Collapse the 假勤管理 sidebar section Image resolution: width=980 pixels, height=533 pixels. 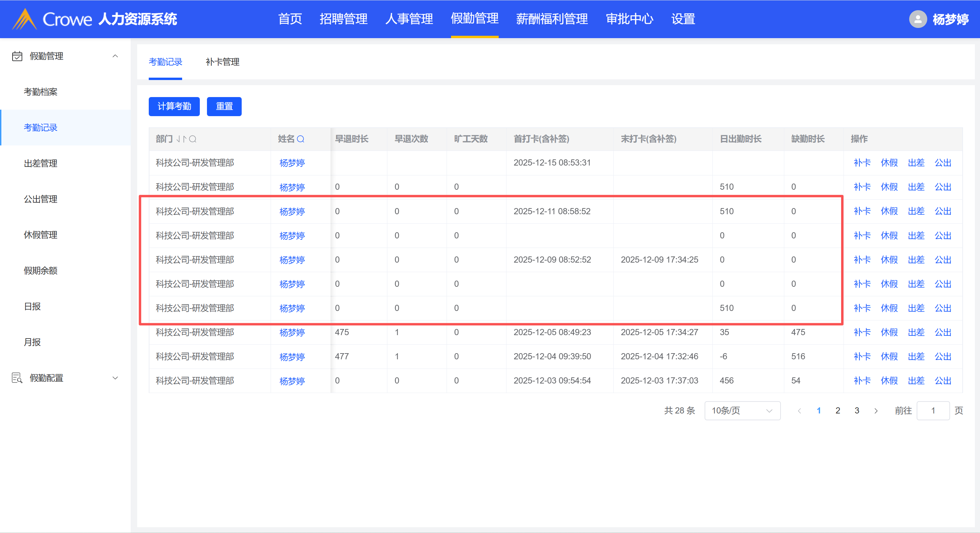tap(115, 56)
